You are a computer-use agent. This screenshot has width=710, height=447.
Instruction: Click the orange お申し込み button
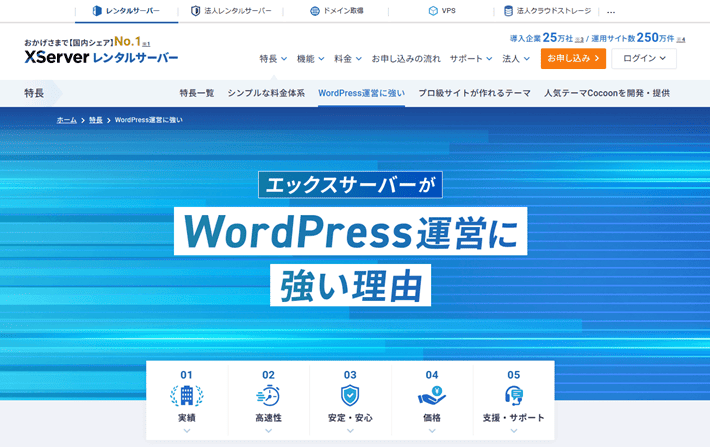[x=573, y=58]
